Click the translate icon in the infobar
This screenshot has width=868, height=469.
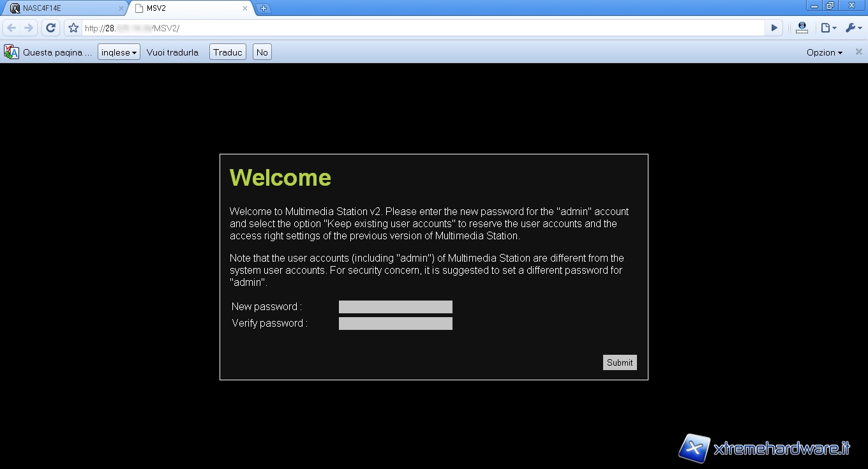[11, 52]
